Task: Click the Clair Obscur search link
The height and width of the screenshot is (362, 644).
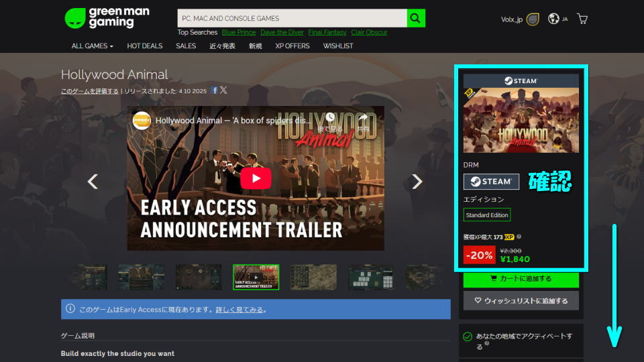Action: coord(369,32)
